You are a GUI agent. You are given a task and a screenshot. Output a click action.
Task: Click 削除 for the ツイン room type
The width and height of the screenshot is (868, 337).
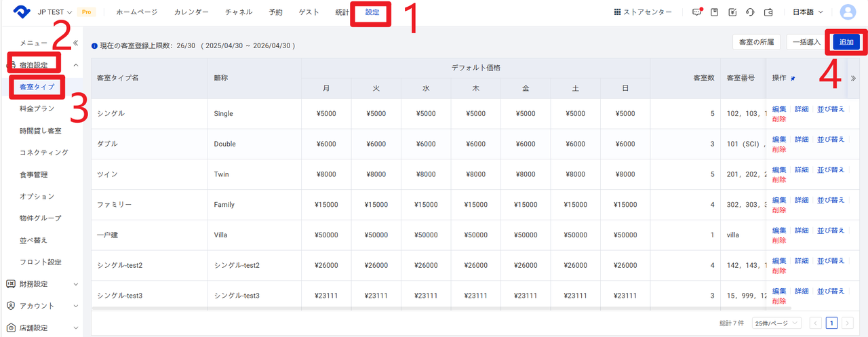[779, 180]
